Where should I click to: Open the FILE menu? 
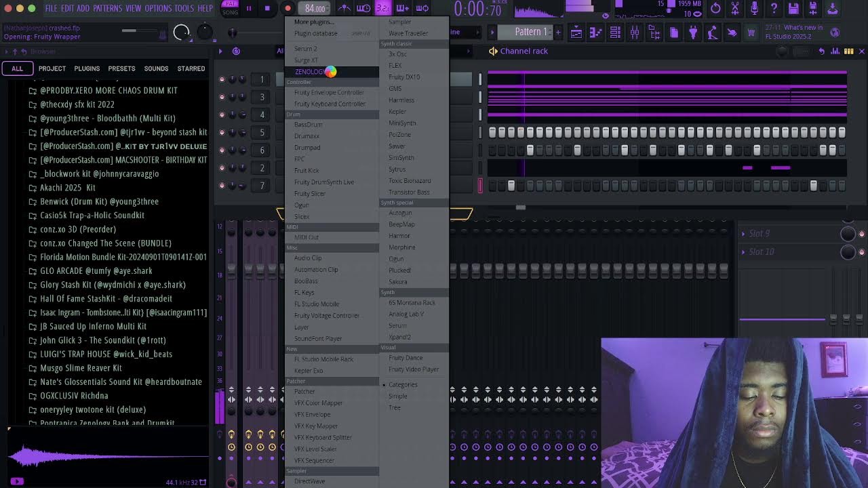51,8
